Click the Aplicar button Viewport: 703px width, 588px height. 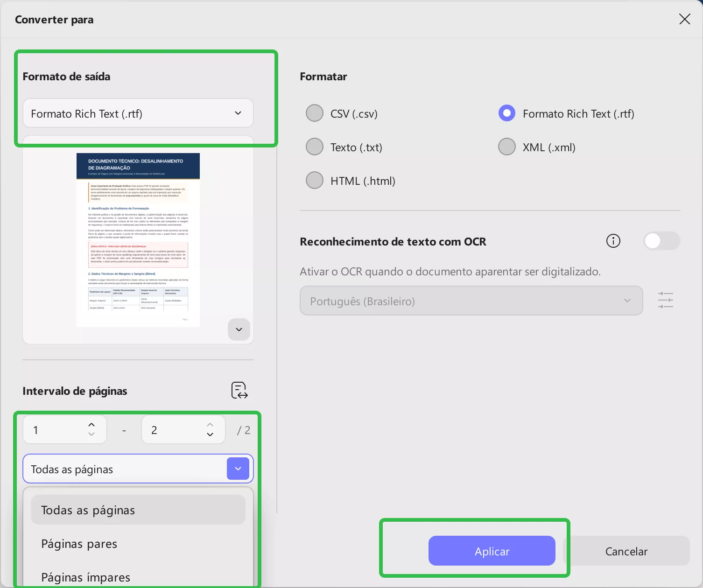pos(492,551)
